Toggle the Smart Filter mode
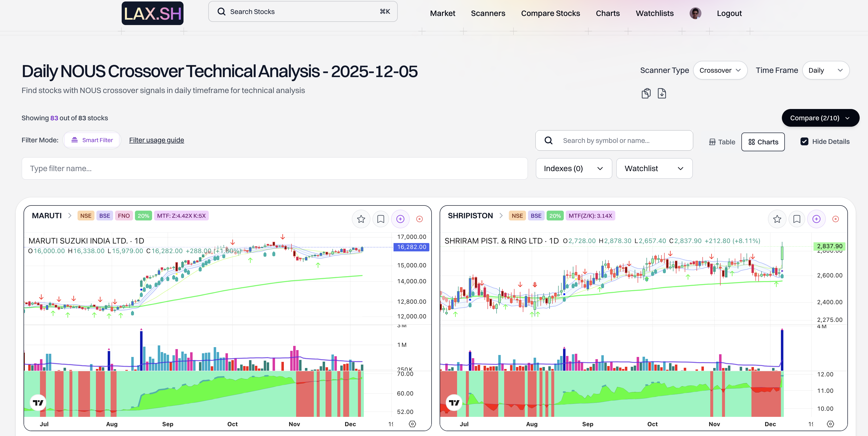The width and height of the screenshot is (868, 436). (92, 140)
